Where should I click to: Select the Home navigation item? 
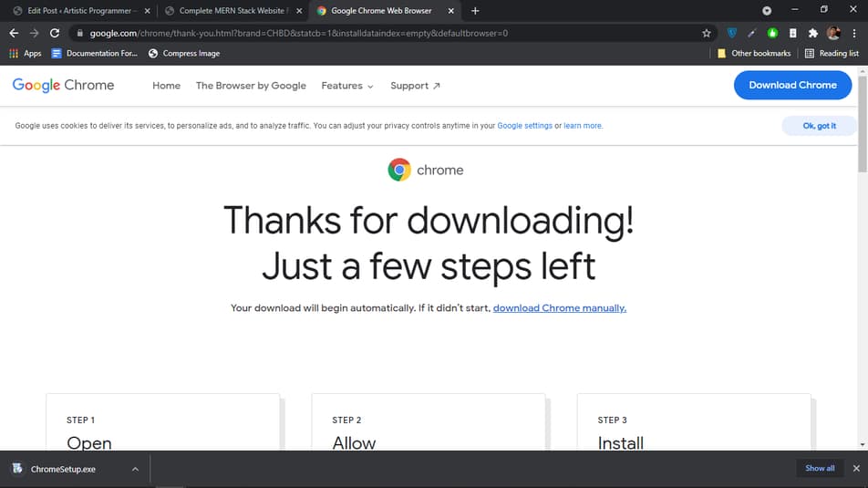[x=167, y=86]
